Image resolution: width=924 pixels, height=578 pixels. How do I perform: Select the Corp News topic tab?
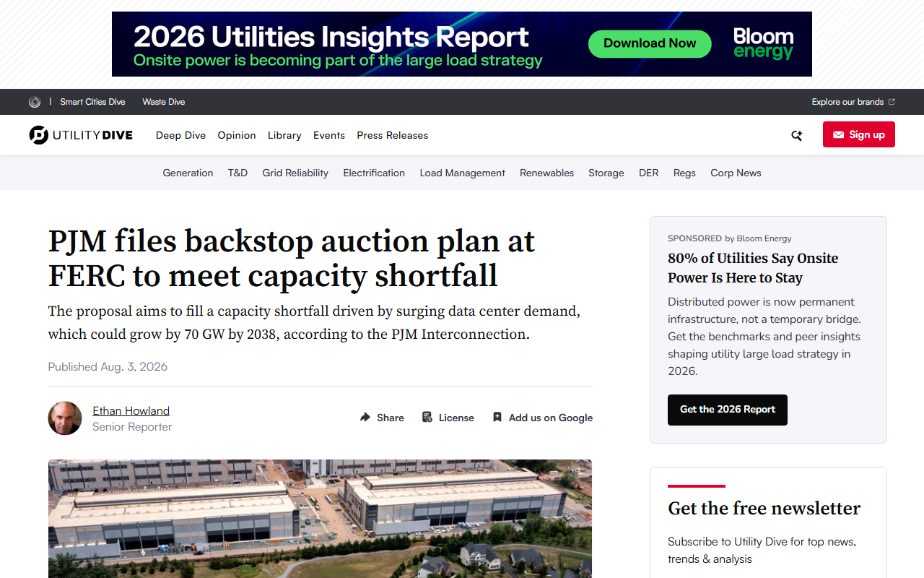[736, 173]
